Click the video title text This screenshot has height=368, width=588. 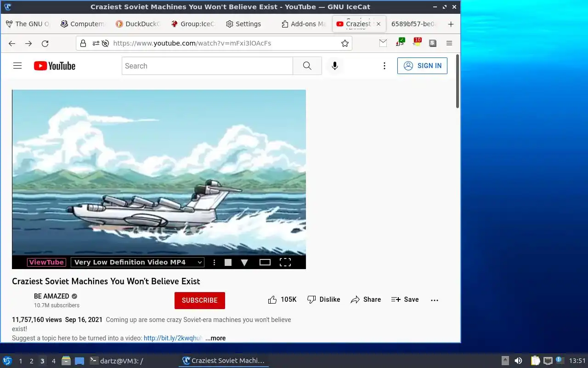tap(106, 281)
